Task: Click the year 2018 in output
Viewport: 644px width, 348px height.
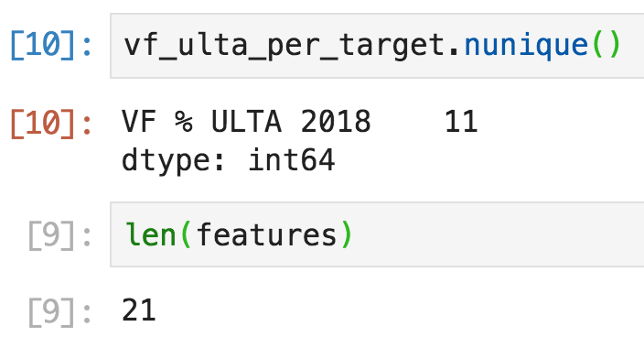Action: [336, 122]
